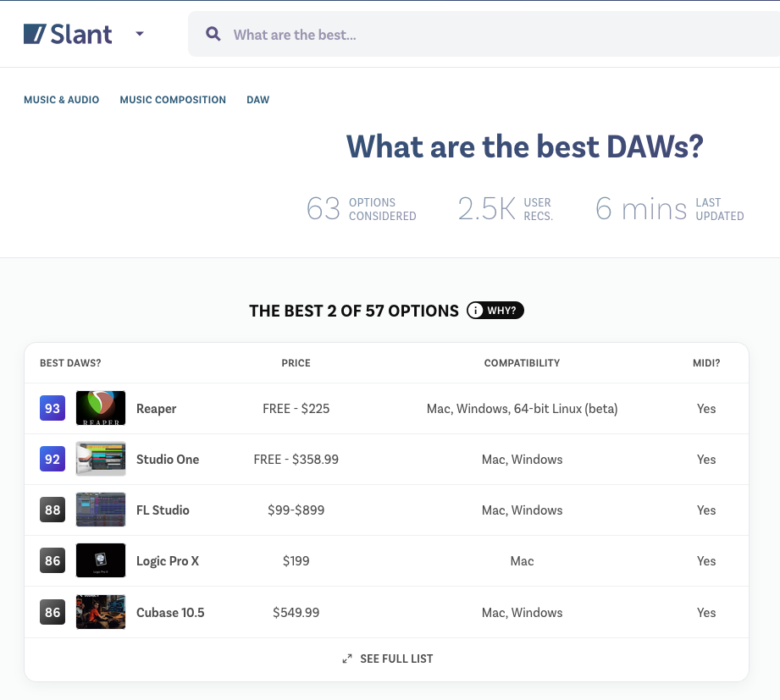This screenshot has height=700, width=780.
Task: Click the Studio One score badge 92
Action: (53, 459)
